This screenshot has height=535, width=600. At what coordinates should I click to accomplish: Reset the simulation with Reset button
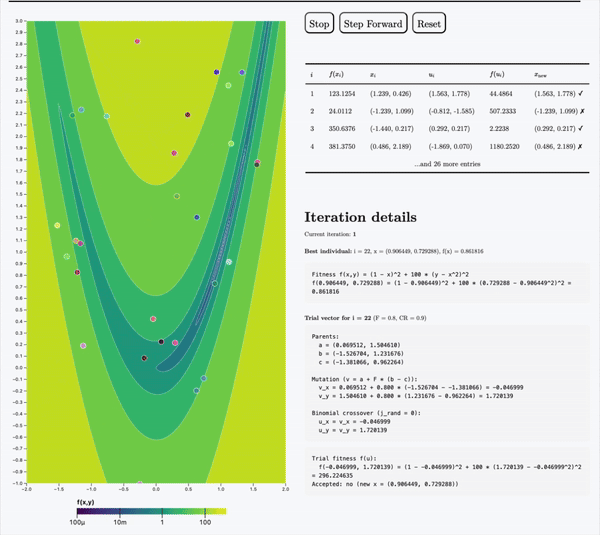[429, 23]
